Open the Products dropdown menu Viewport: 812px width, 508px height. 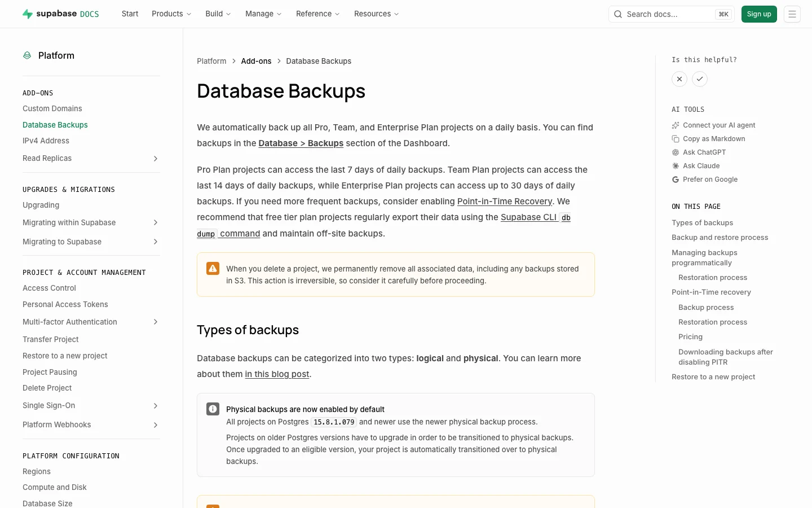point(171,14)
